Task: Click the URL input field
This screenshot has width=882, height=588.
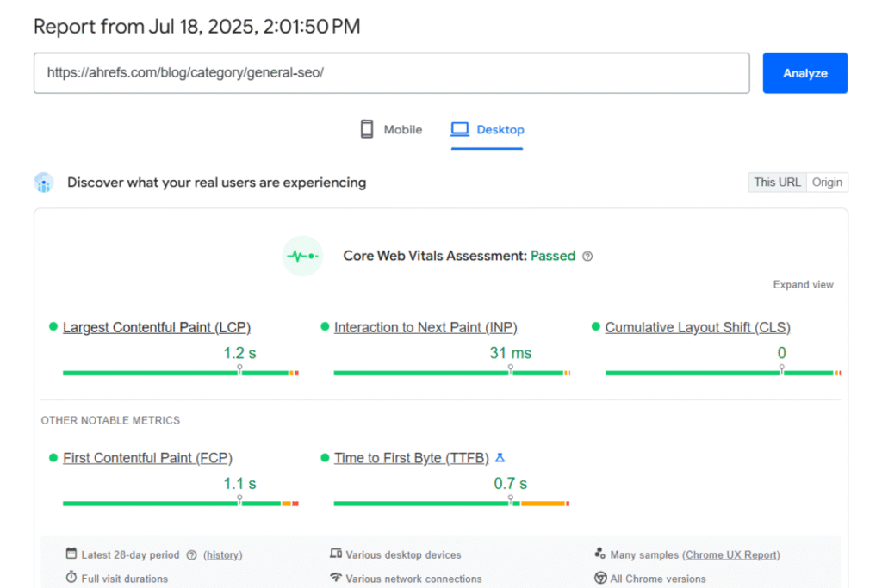Action: pos(391,73)
